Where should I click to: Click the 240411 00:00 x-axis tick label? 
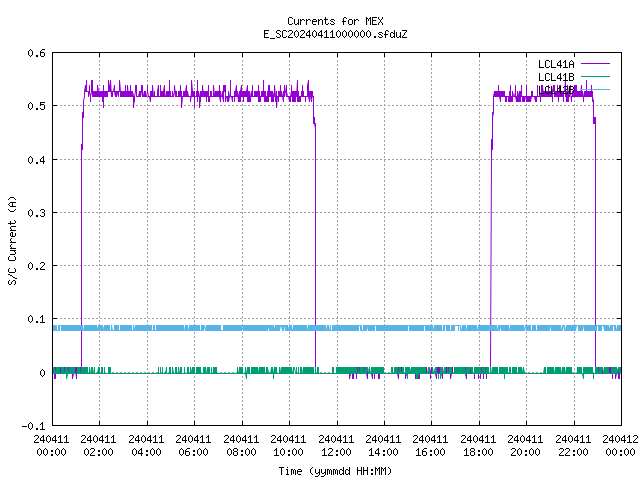click(51, 446)
